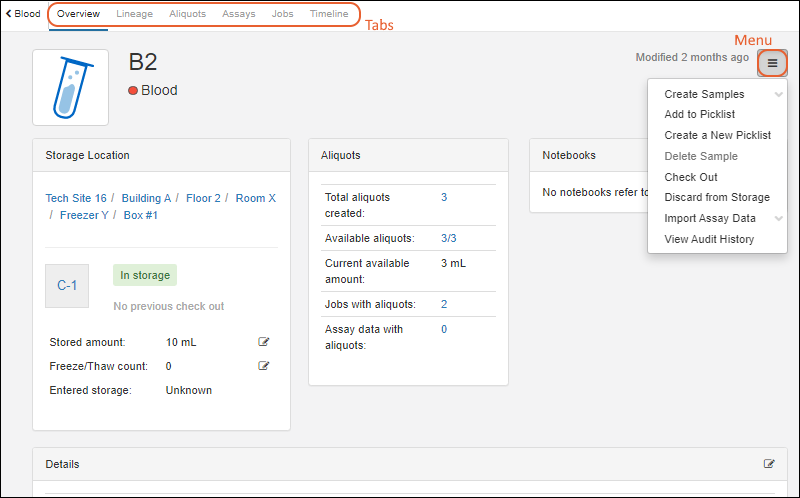Select Discard from Storage option
Image resolution: width=800 pixels, height=498 pixels.
click(x=716, y=197)
